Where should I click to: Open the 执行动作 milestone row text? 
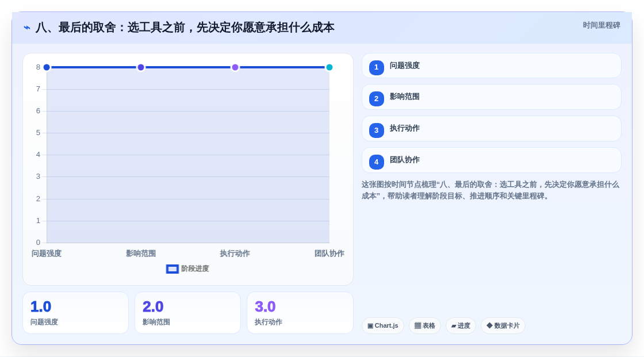405,128
